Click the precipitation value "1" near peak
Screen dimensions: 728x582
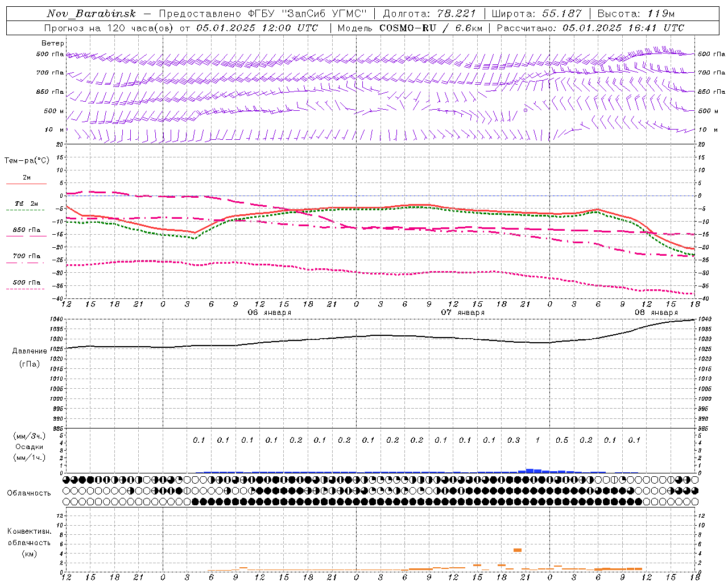pos(537,440)
